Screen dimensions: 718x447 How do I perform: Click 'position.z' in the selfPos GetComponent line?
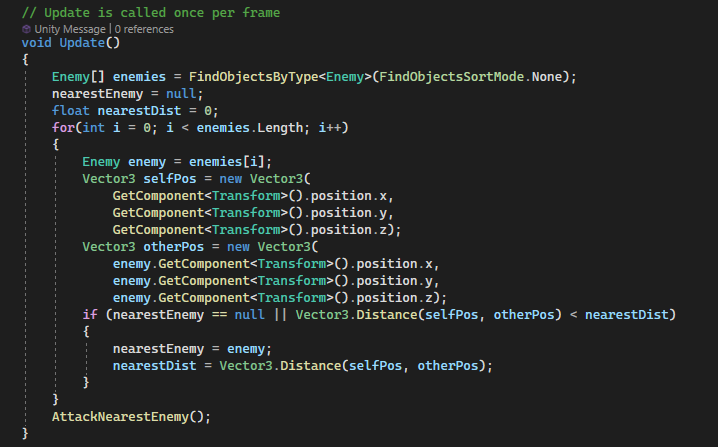click(349, 230)
